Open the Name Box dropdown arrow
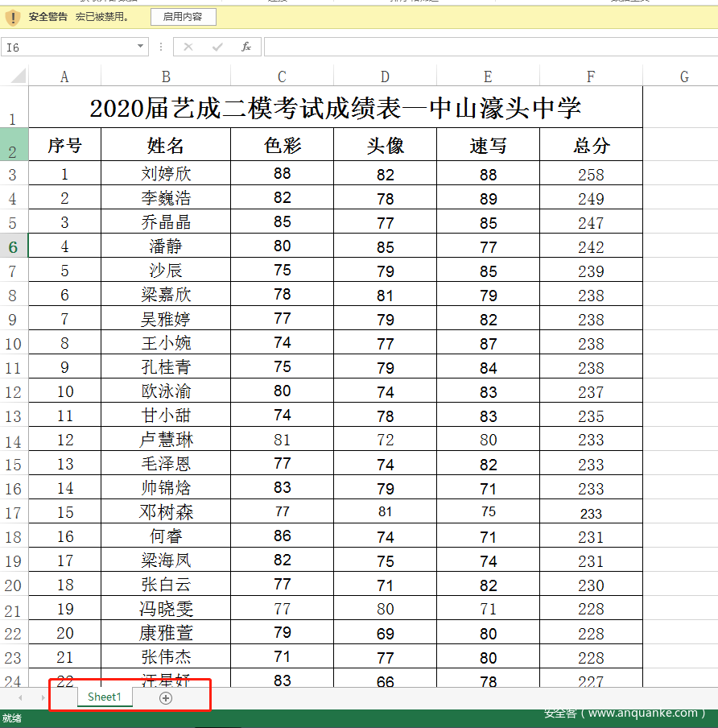The height and width of the screenshot is (728, 718). 141,48
